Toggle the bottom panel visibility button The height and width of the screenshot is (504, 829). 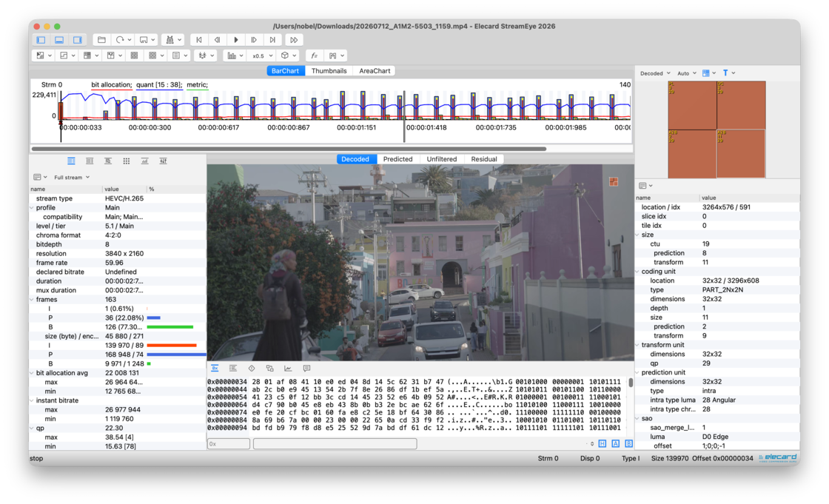59,40
